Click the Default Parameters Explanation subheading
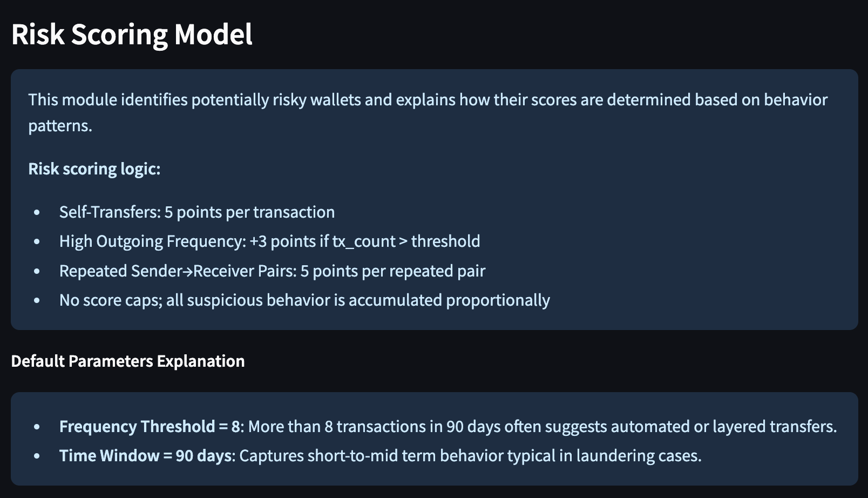 pos(128,361)
